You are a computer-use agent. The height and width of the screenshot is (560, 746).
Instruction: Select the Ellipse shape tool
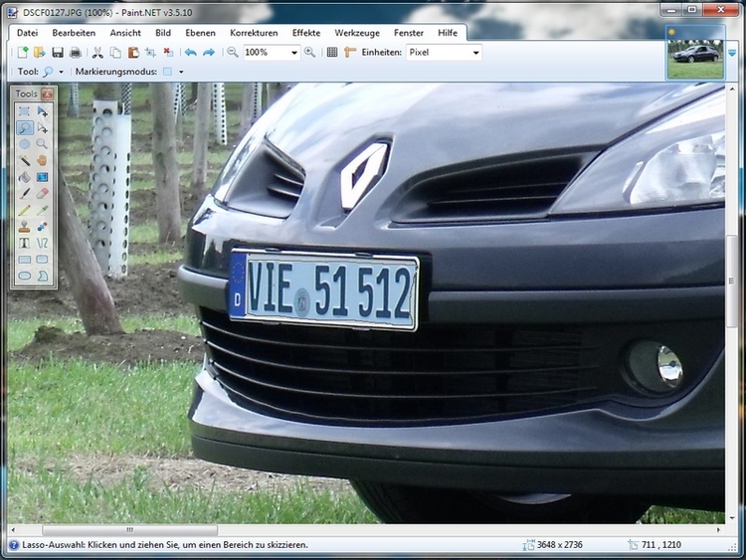click(24, 276)
